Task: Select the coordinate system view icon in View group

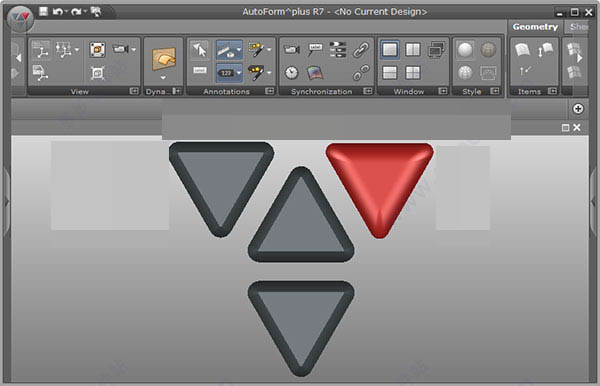Action: pos(41,50)
